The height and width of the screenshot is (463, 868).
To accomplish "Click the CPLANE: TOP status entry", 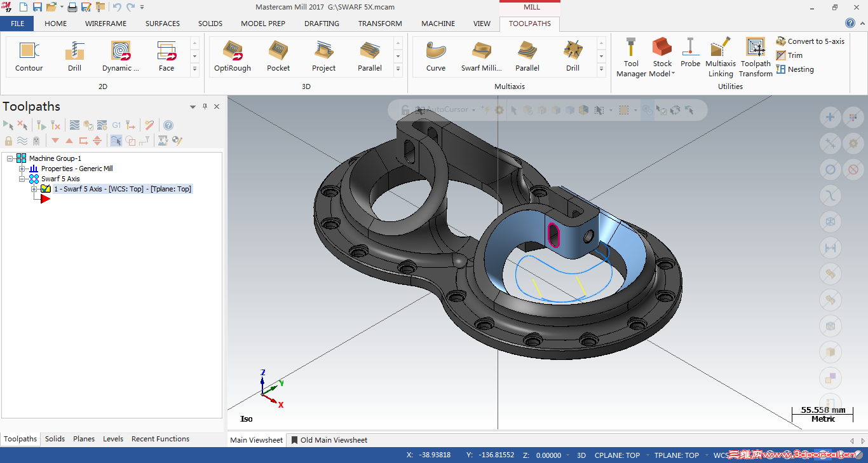I will pyautogui.click(x=617, y=455).
